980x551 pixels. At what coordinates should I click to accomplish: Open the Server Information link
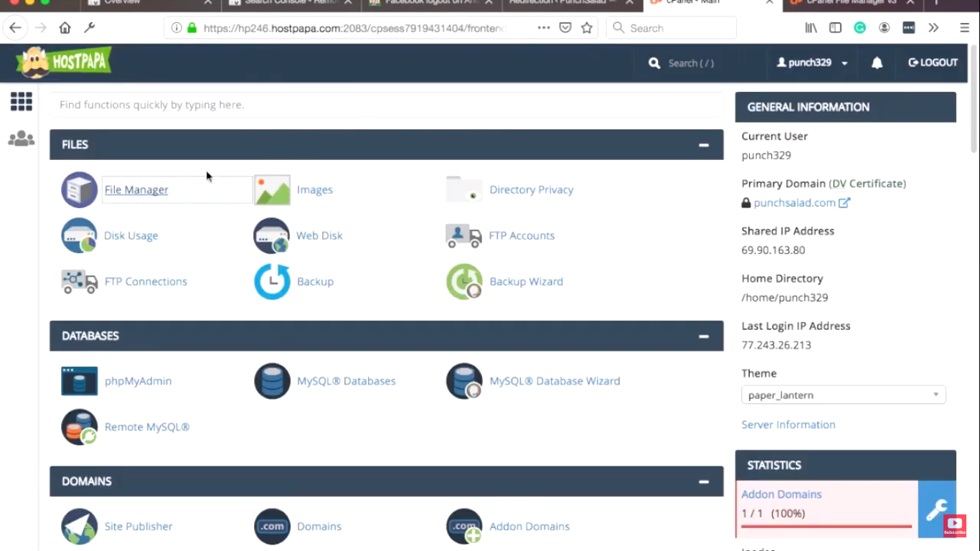pyautogui.click(x=788, y=425)
